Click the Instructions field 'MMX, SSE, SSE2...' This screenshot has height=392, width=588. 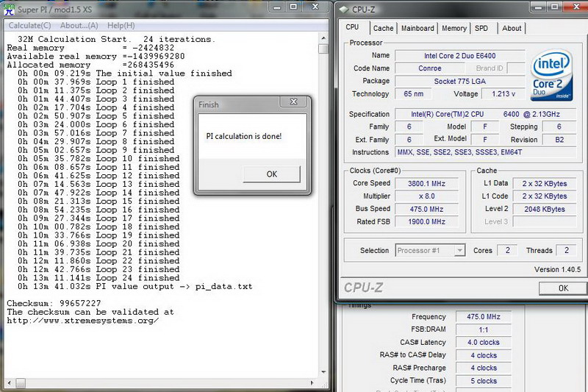[486, 152]
